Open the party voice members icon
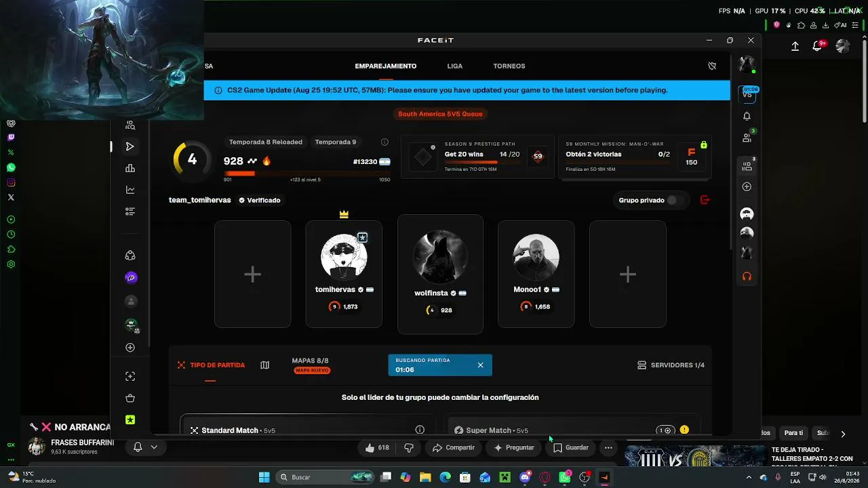This screenshot has width=868, height=488. tap(747, 165)
